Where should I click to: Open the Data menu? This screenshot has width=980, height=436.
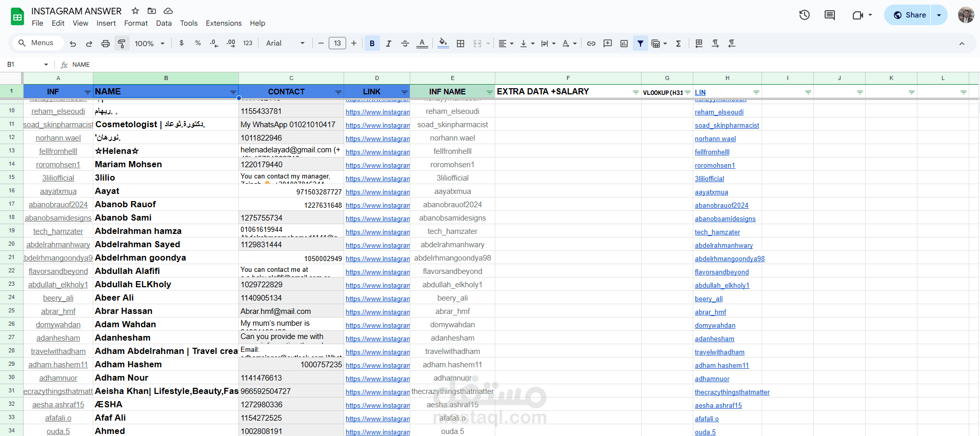click(x=164, y=23)
